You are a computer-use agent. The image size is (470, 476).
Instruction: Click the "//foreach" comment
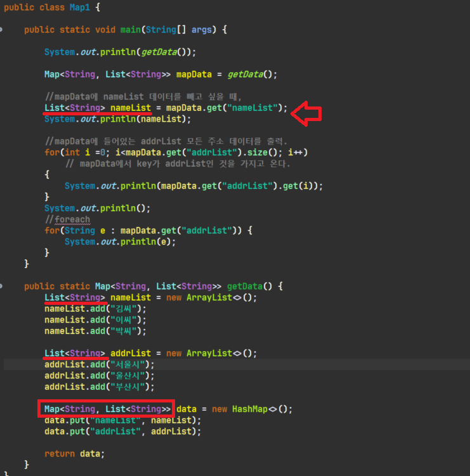(67, 219)
